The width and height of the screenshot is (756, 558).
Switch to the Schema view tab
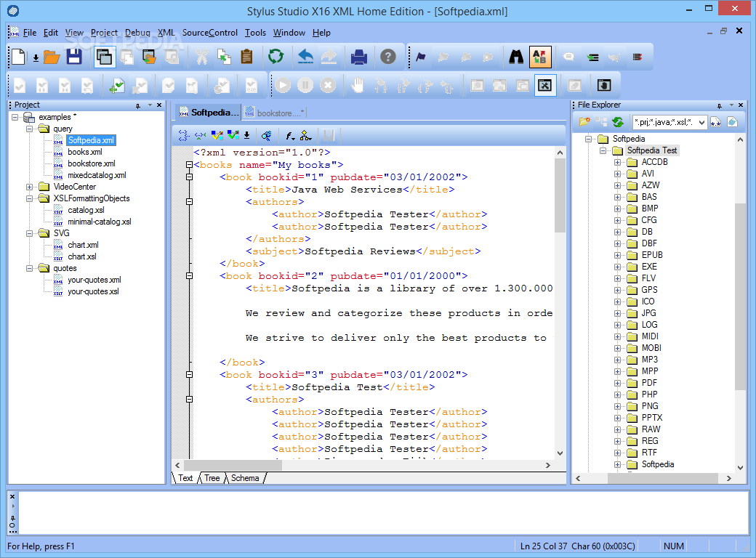click(245, 478)
